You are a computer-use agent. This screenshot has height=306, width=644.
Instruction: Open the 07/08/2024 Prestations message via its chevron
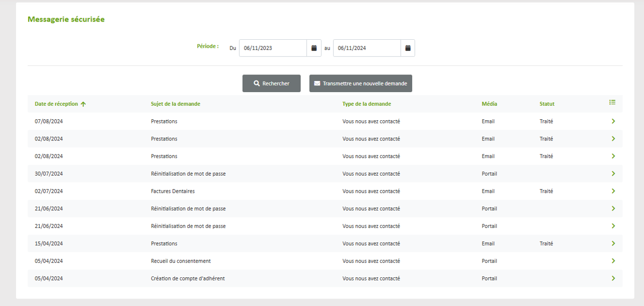[x=613, y=121]
